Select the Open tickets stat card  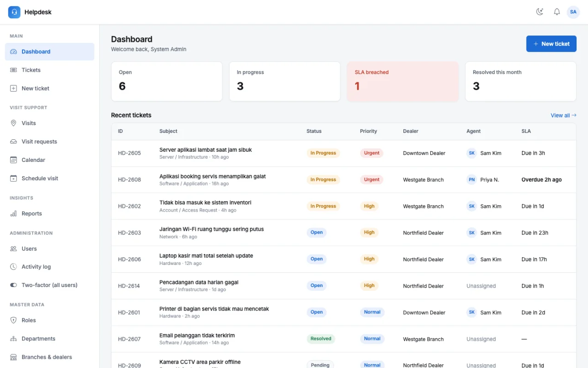pos(167,81)
